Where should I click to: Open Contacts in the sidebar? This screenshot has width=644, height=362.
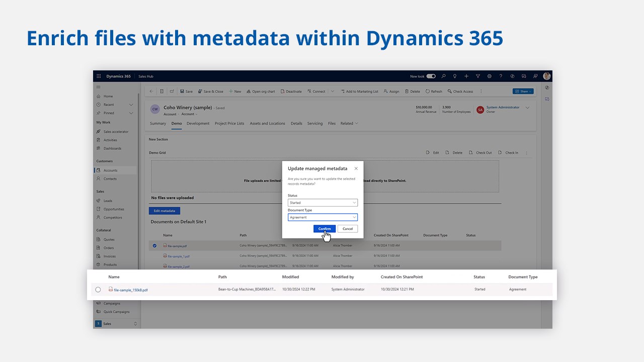point(110,178)
